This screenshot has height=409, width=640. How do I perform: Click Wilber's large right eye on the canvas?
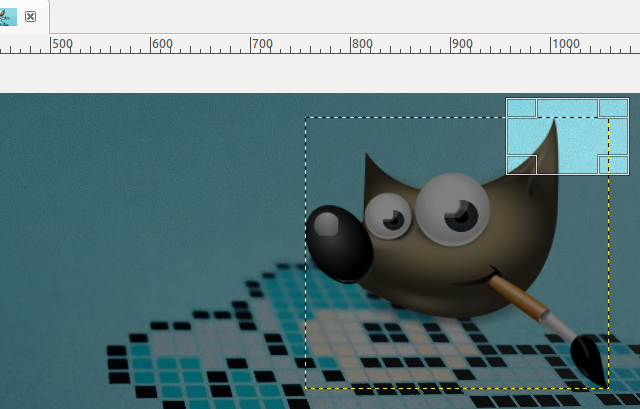point(453,209)
